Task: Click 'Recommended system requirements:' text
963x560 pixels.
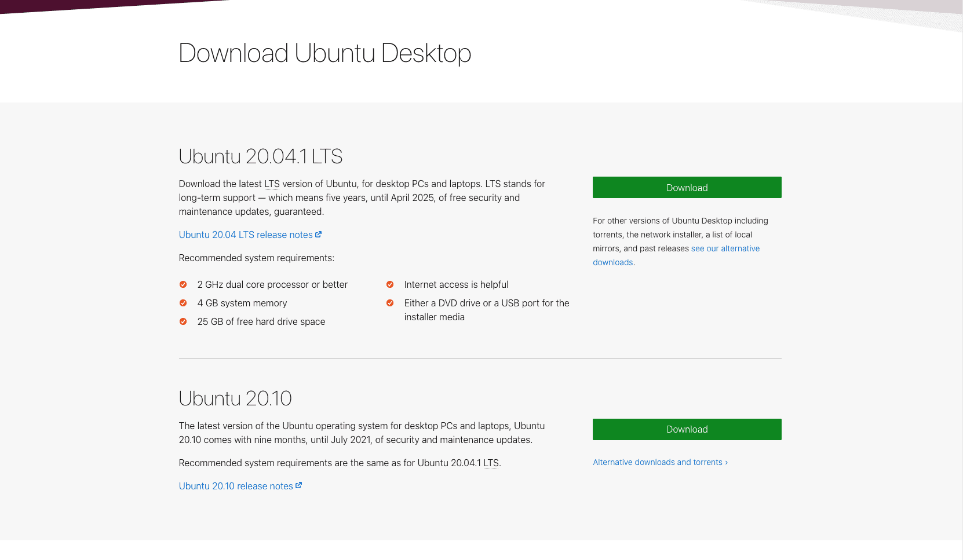Action: click(257, 258)
